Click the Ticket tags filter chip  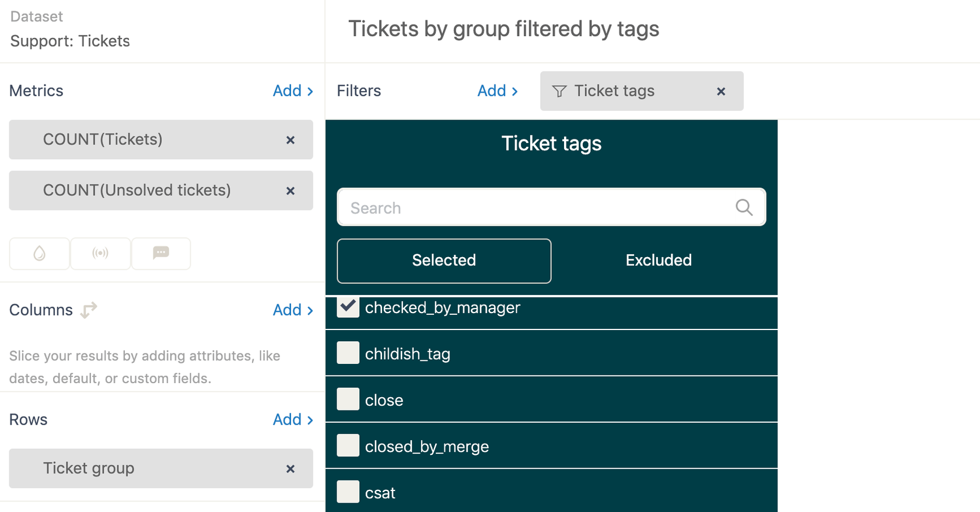(642, 91)
